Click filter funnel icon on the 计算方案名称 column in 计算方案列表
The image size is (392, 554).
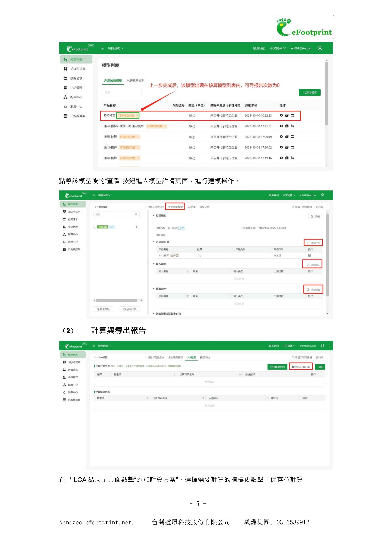pos(240,374)
